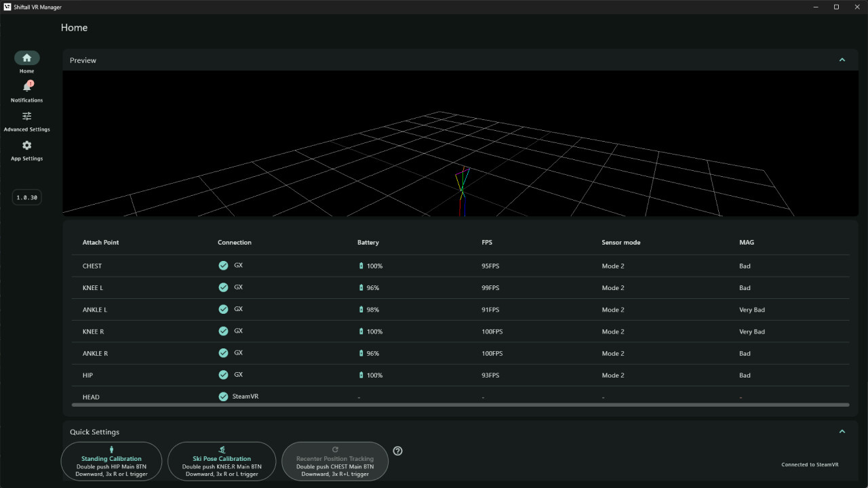Open help using the question mark icon

tap(397, 450)
